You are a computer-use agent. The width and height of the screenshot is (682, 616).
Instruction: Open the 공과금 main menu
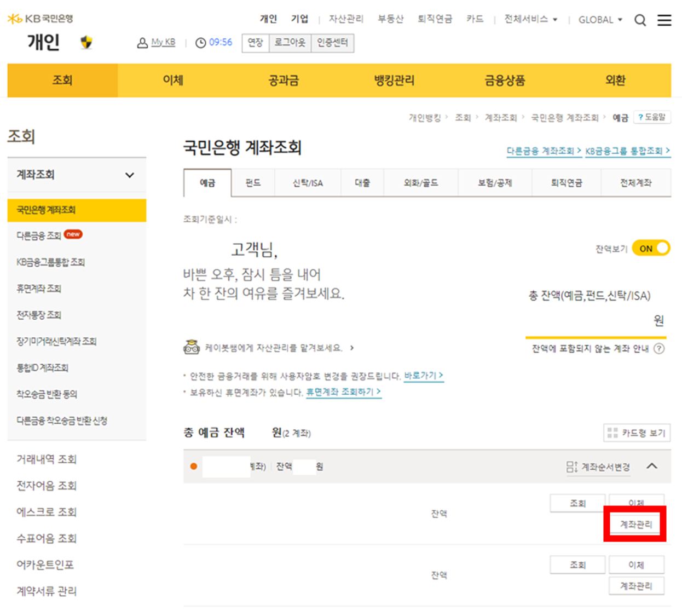click(284, 80)
